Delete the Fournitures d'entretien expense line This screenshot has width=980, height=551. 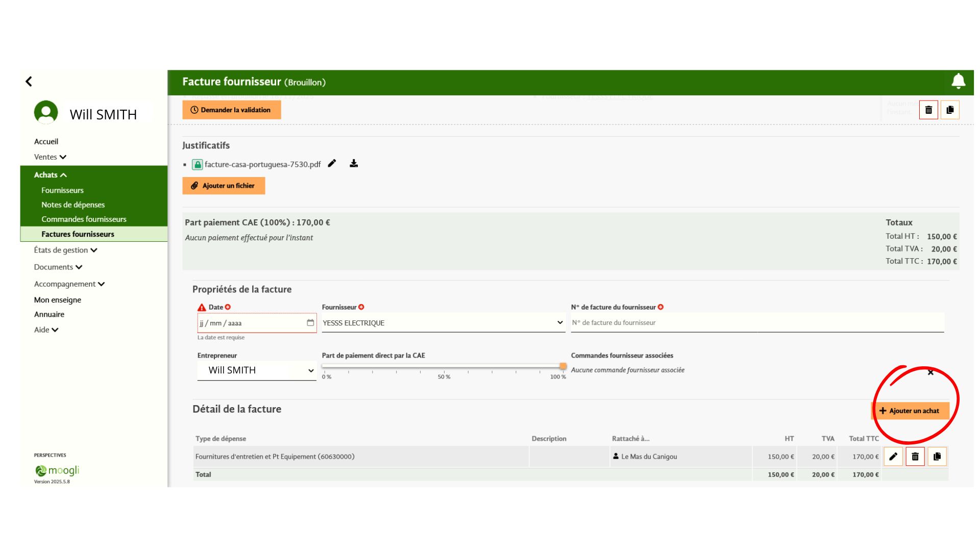915,457
